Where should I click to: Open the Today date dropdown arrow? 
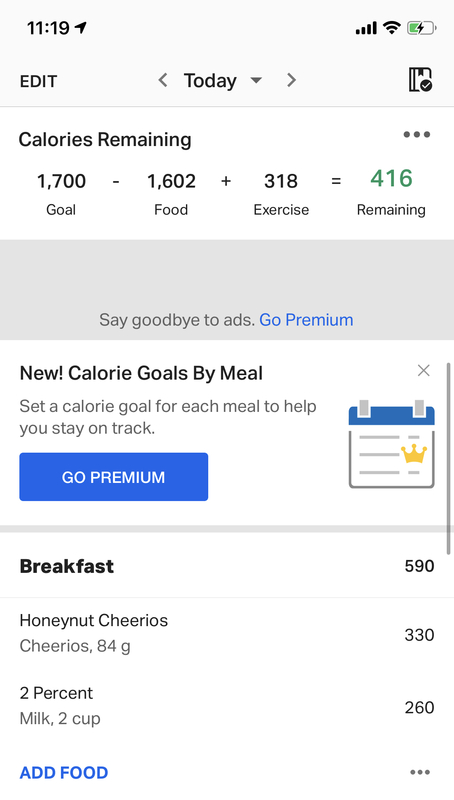[x=256, y=80]
